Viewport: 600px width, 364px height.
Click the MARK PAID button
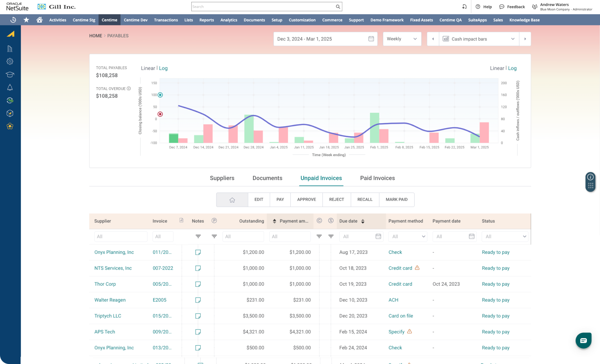coord(397,200)
